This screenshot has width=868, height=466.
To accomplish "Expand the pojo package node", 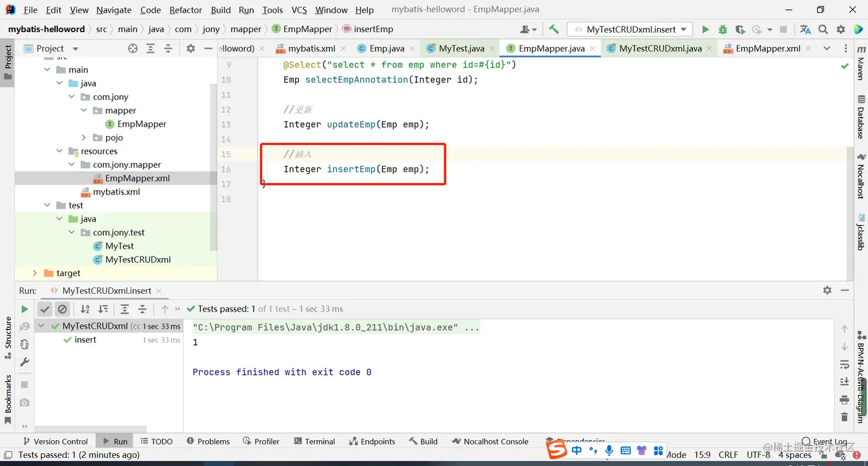I will (x=84, y=138).
